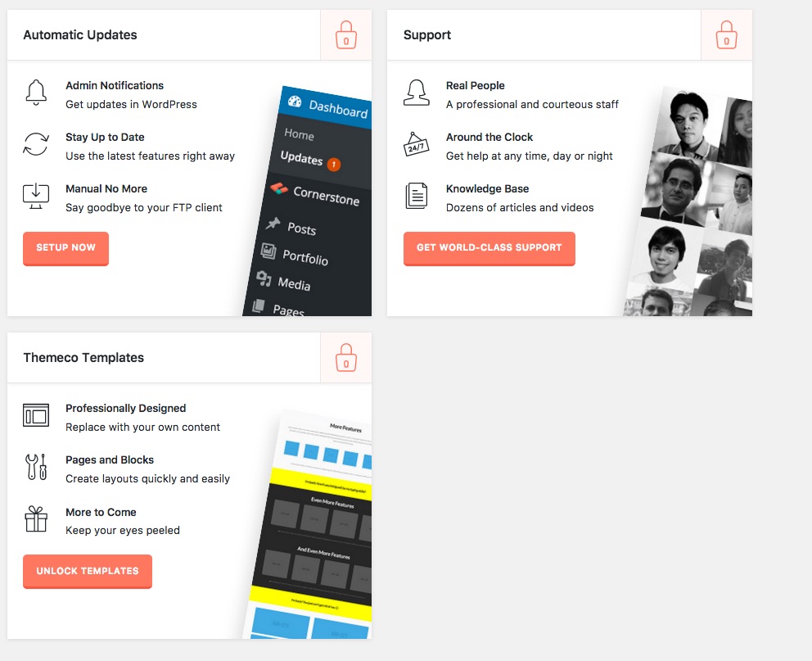Image resolution: width=812 pixels, height=661 pixels.
Task: Click the support staff photo collage
Action: click(x=688, y=201)
